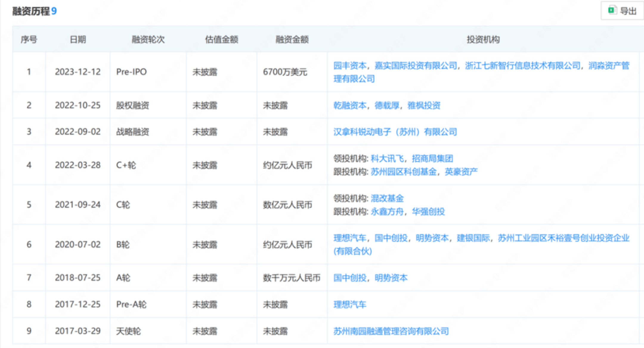Open 嘉实国际投资有限公司 link
This screenshot has width=644, height=348.
click(x=416, y=66)
